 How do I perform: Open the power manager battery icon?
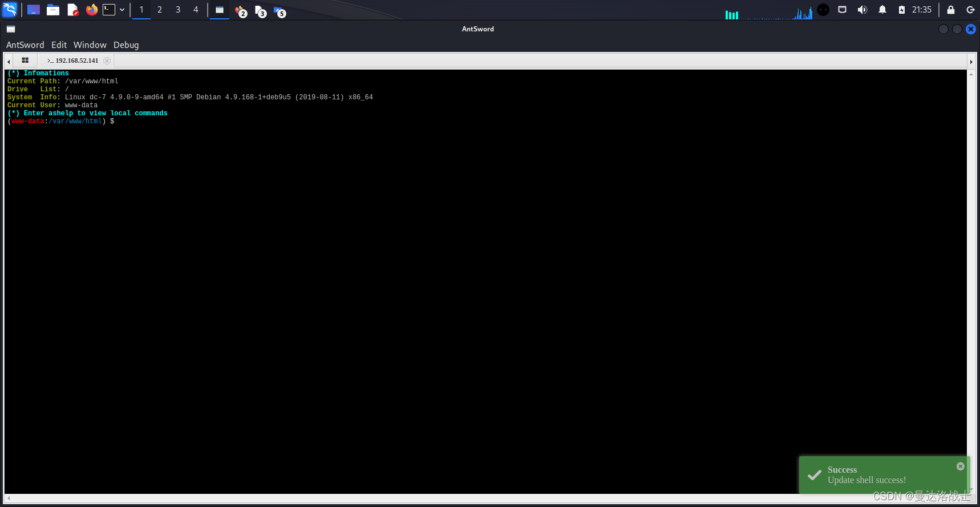[902, 10]
